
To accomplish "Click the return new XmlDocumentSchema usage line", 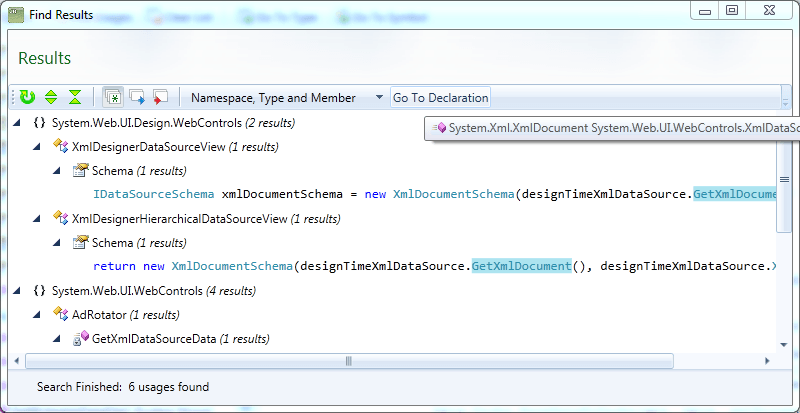I will point(435,266).
